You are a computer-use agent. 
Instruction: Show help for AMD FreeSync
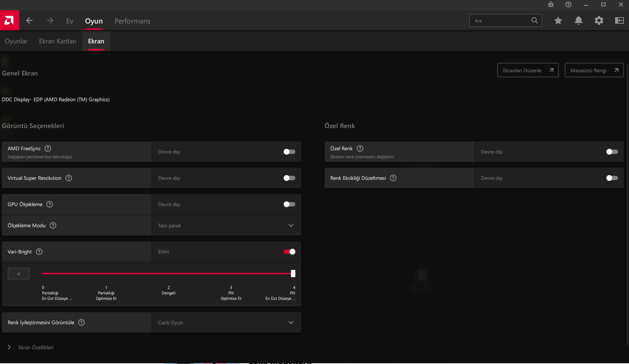pos(48,148)
